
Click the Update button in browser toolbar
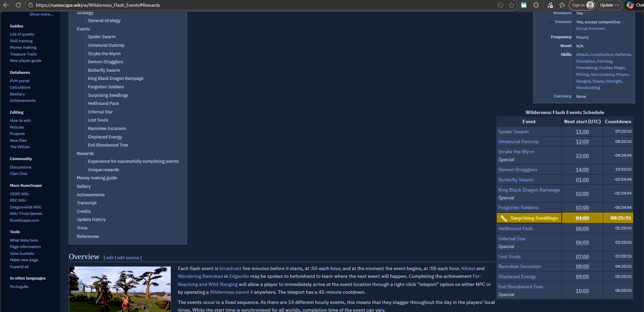609,5
